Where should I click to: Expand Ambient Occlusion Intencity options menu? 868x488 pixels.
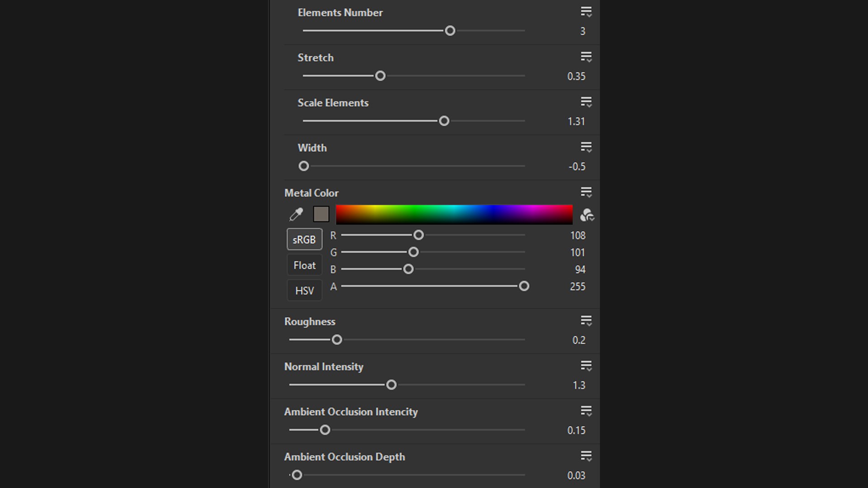586,412
